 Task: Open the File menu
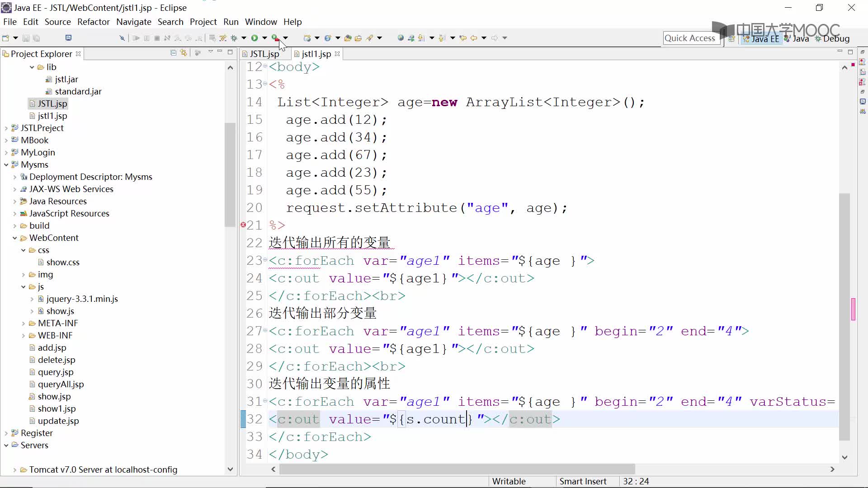(x=10, y=22)
